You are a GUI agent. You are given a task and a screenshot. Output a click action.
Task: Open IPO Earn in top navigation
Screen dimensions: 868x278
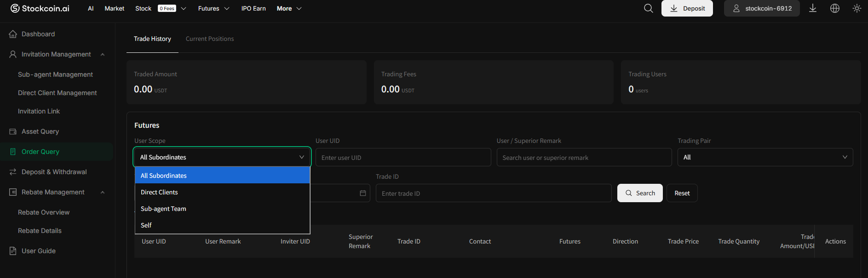tap(253, 8)
